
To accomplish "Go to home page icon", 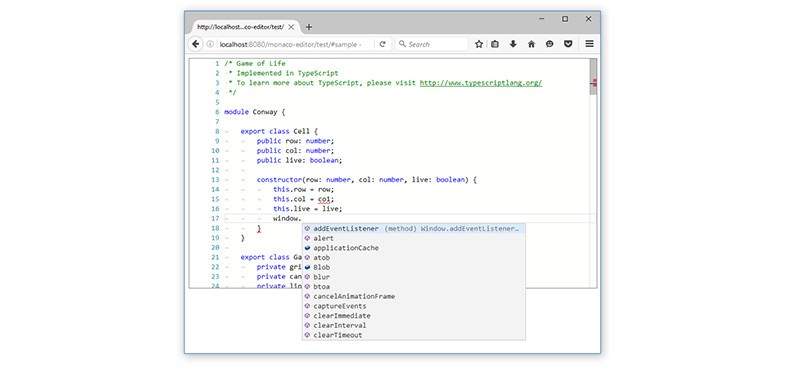I will click(531, 44).
